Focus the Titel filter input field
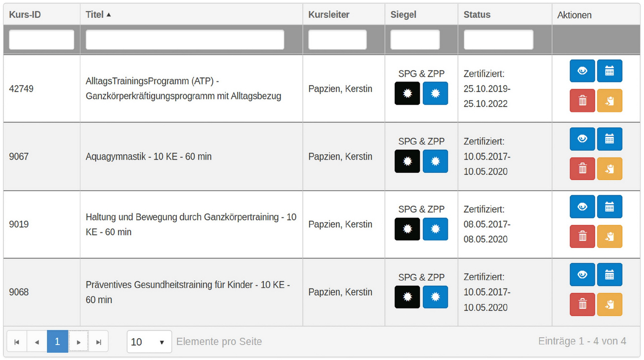The width and height of the screenshot is (644, 360). (x=185, y=40)
